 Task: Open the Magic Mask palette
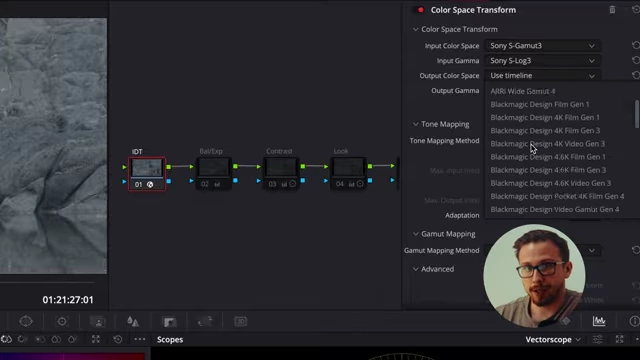(x=98, y=322)
